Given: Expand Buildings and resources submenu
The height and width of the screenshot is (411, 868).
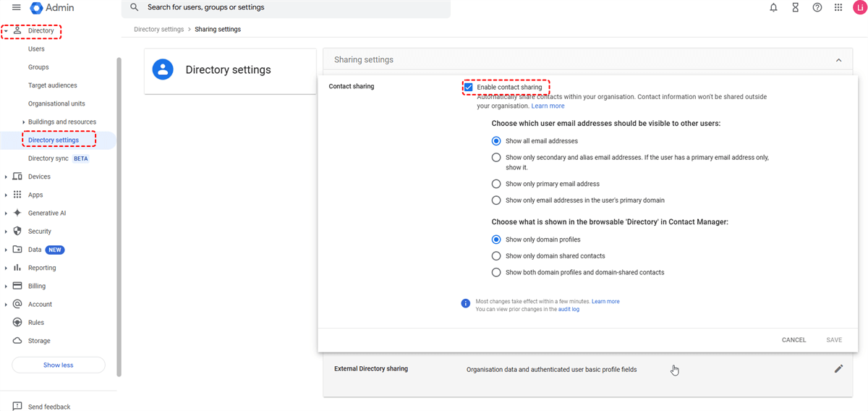Looking at the screenshot, I should (24, 122).
